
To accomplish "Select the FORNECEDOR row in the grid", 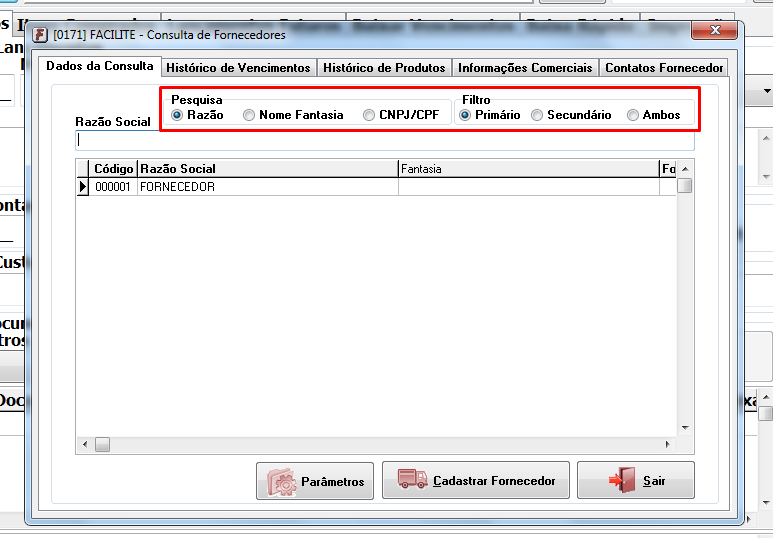I will (x=267, y=187).
